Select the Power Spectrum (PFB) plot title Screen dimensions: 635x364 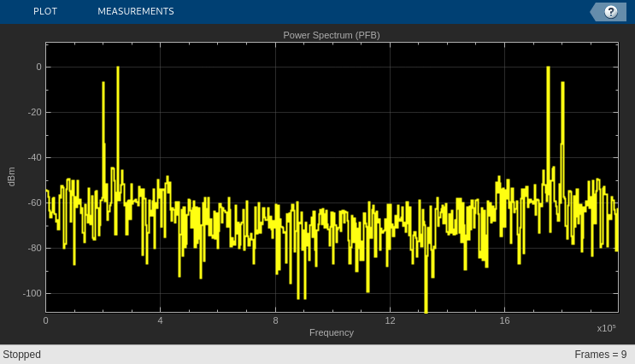332,35
